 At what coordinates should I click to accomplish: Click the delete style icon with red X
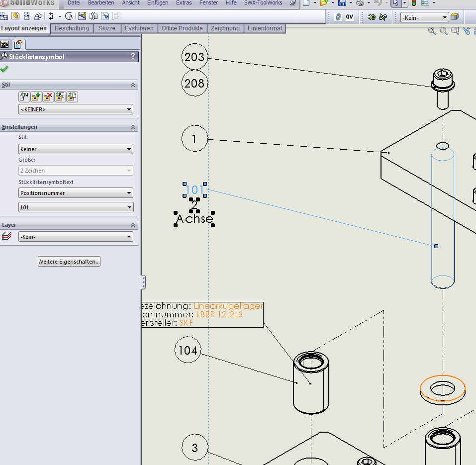click(x=48, y=96)
